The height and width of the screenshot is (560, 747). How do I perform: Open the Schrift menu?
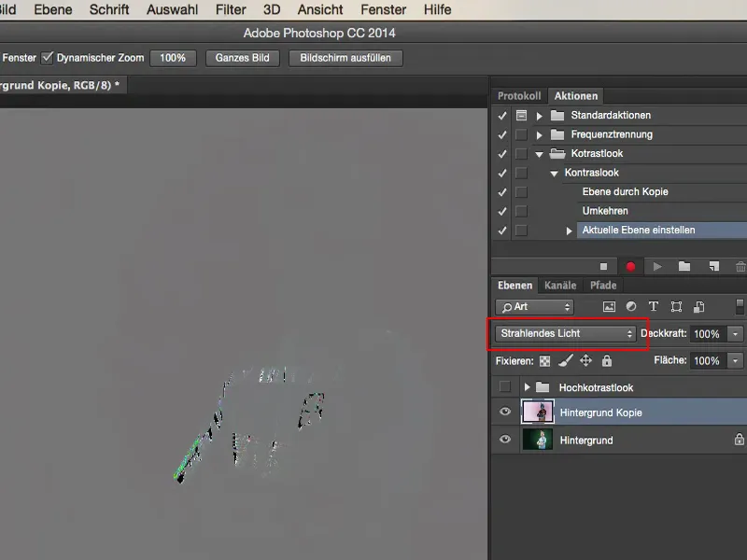tap(109, 9)
